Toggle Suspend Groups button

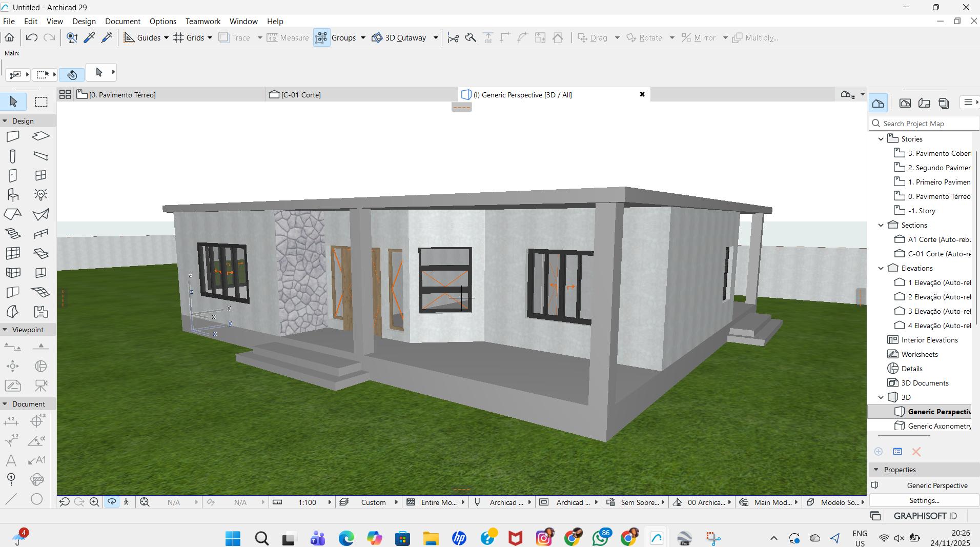coord(321,38)
